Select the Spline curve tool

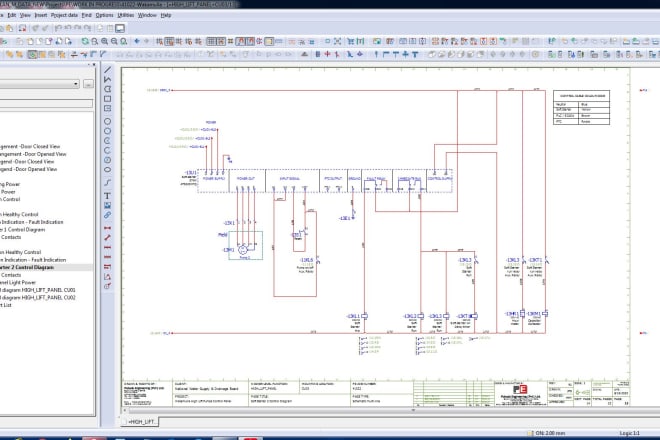point(108,182)
